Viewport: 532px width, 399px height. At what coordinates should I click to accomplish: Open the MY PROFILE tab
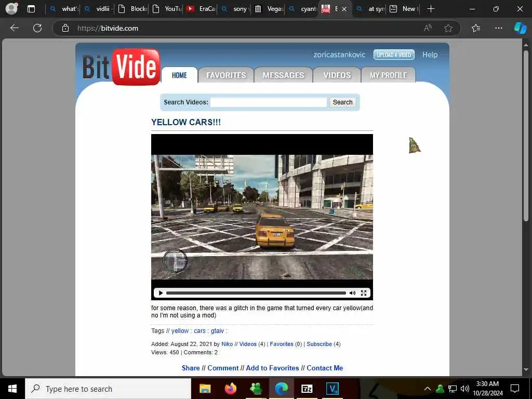tap(388, 75)
